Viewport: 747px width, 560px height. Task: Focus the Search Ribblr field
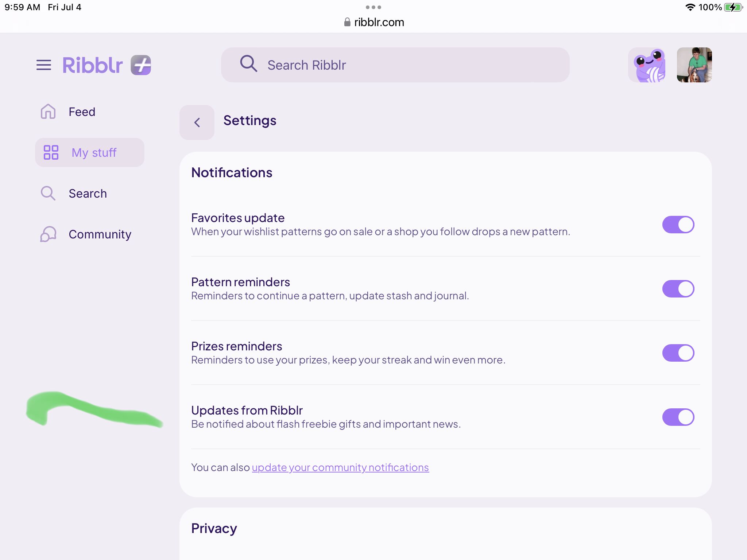coord(395,65)
